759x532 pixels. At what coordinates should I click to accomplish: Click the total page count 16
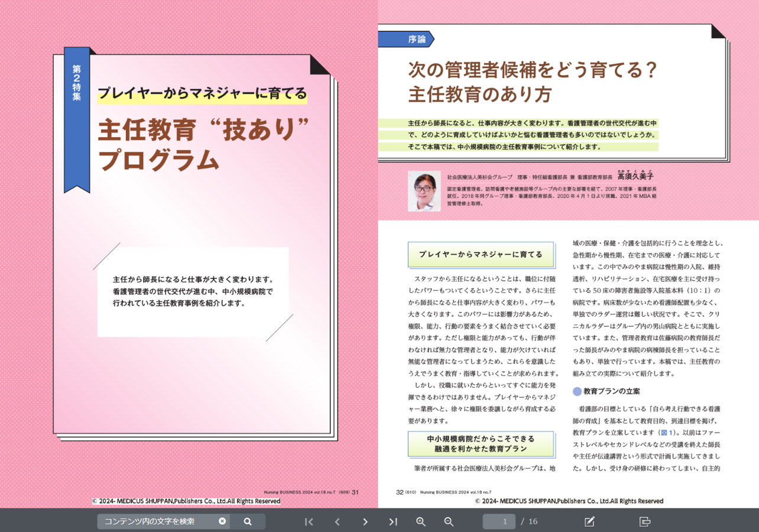(x=533, y=521)
